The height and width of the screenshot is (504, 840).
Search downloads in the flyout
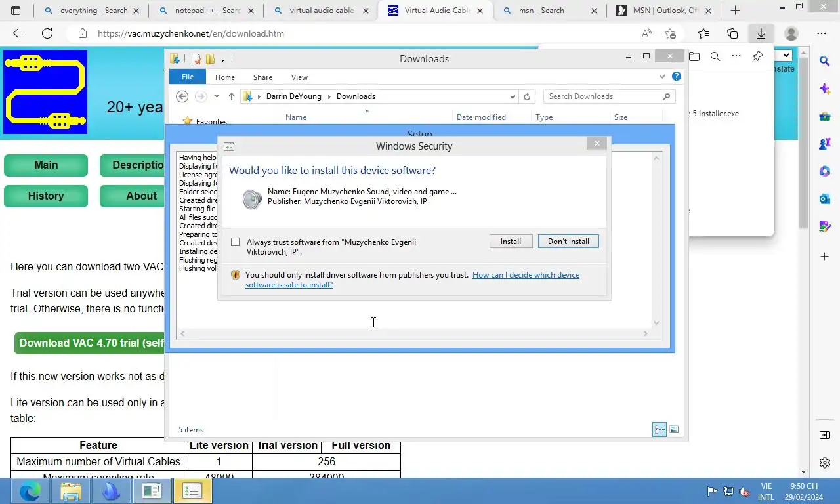point(715,56)
